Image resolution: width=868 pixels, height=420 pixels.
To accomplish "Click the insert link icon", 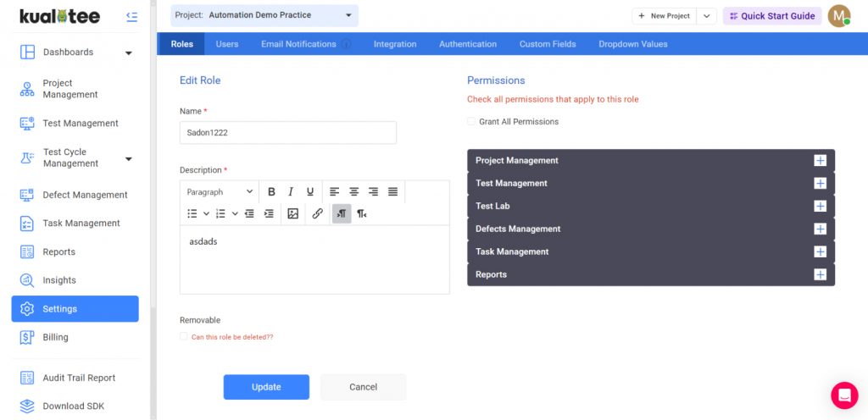I will click(317, 214).
